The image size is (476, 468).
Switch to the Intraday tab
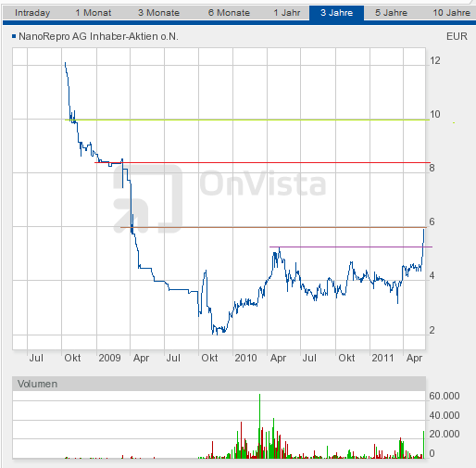pos(32,13)
